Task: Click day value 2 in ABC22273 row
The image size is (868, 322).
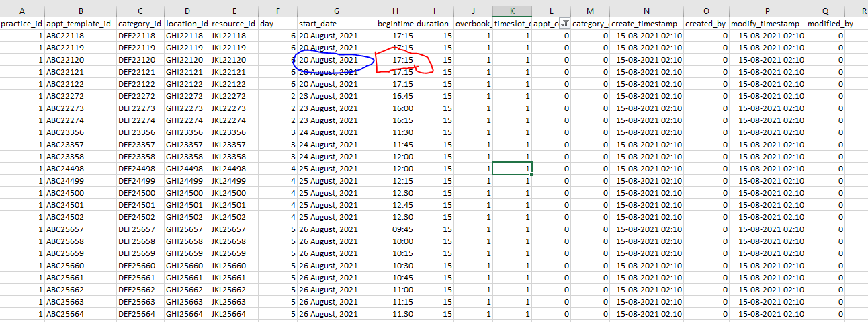Action: 277,108
